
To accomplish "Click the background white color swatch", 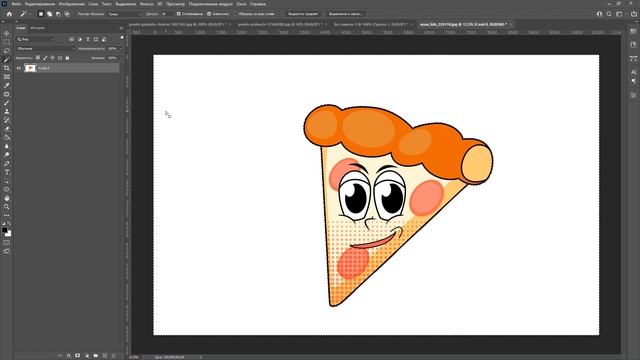I will pos(9,234).
